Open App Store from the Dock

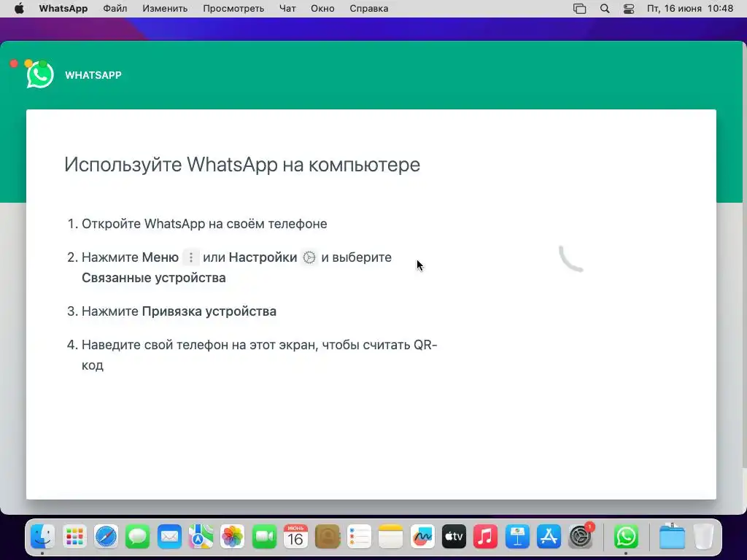pyautogui.click(x=549, y=537)
